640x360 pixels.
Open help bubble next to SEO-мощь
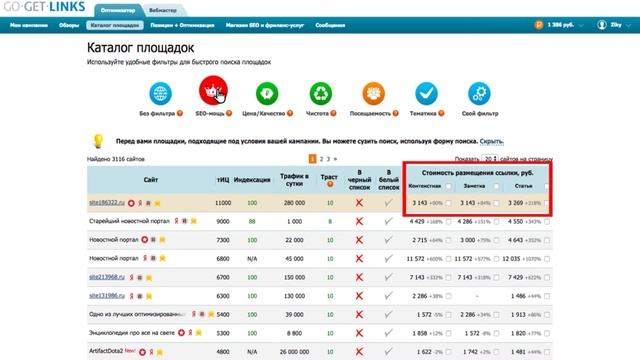point(229,113)
